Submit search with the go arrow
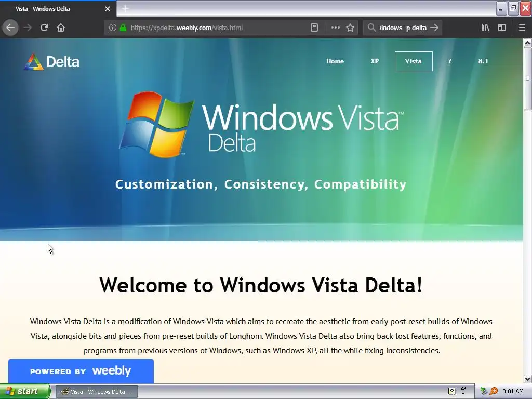 coord(434,28)
